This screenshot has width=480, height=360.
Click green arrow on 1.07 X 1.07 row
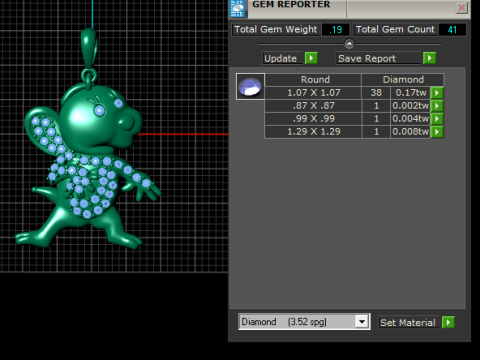(x=437, y=93)
